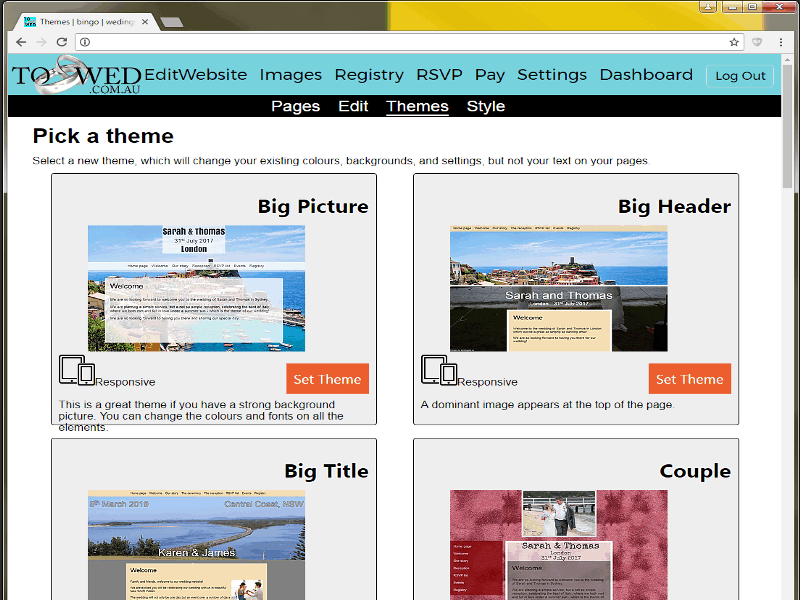Image resolution: width=800 pixels, height=600 pixels.
Task: Click the Big Title theme heading
Action: 327,471
